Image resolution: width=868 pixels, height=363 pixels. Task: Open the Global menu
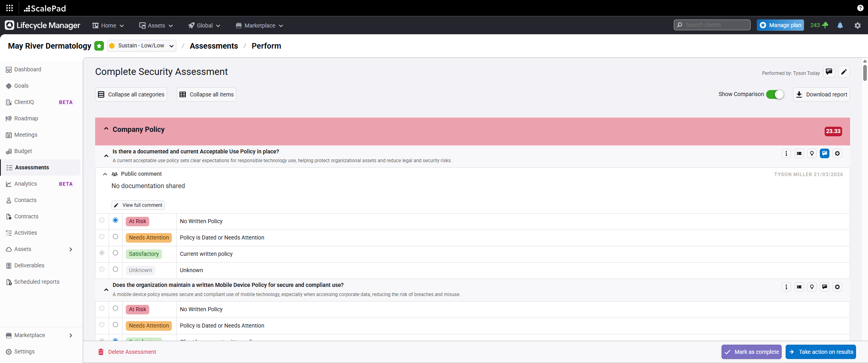[204, 26]
